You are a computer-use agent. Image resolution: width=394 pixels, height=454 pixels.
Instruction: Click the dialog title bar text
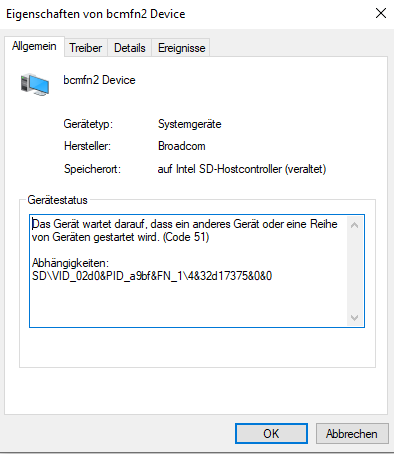(x=96, y=14)
